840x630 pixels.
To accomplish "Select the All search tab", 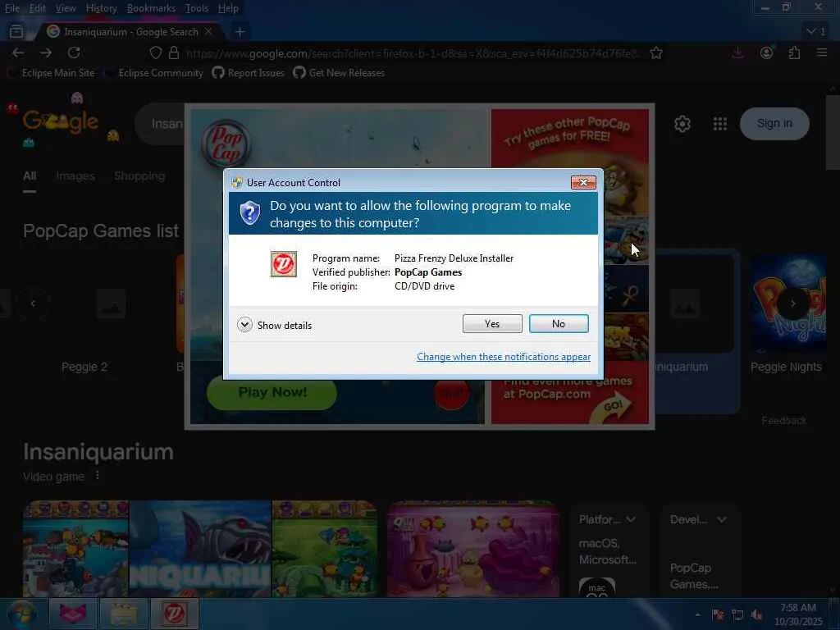I will [30, 176].
